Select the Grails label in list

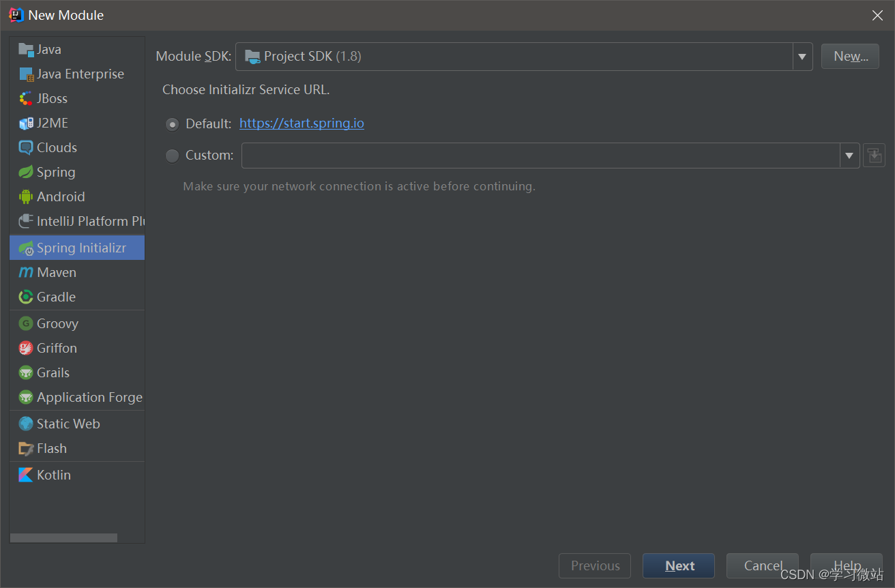[x=53, y=372]
